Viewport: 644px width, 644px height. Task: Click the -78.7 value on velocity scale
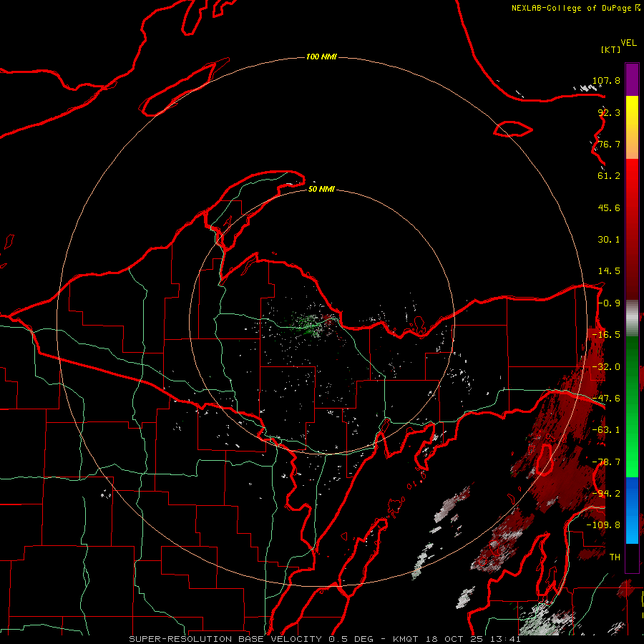tap(606, 462)
